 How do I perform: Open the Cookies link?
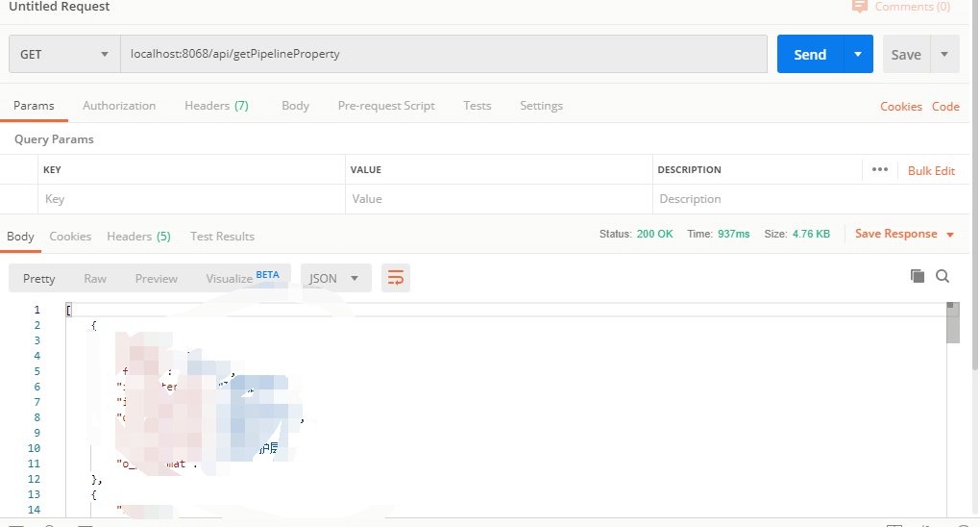tap(901, 107)
